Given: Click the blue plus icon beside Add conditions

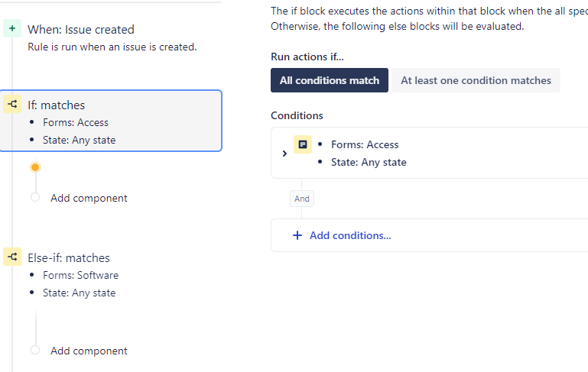Looking at the screenshot, I should 297,235.
